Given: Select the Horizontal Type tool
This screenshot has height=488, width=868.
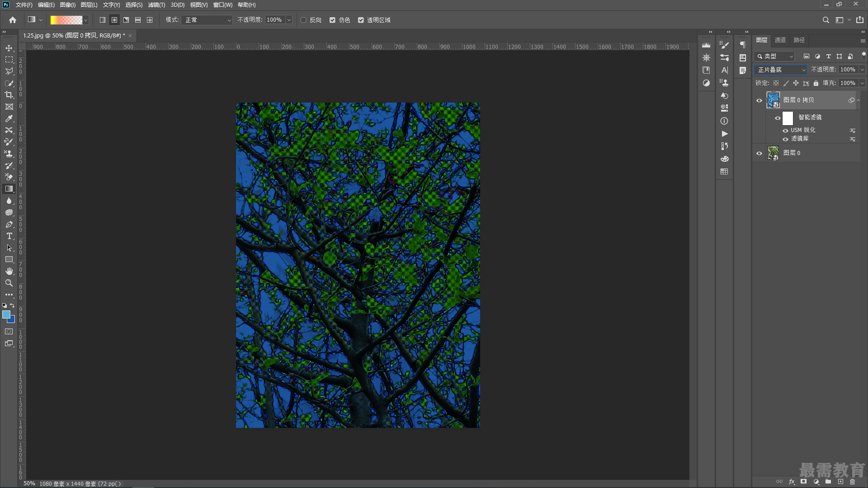Looking at the screenshot, I should point(9,236).
